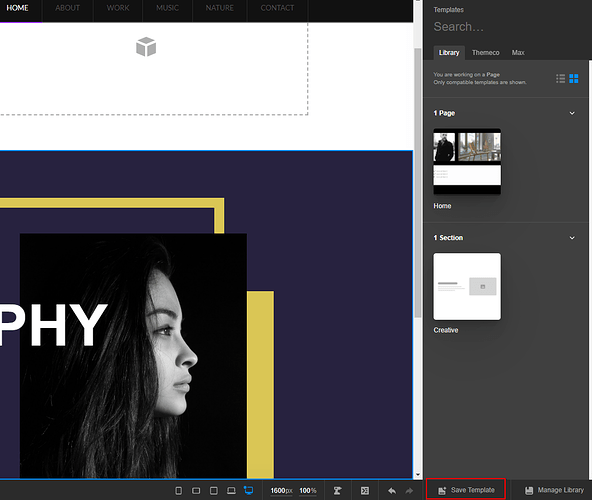This screenshot has height=500, width=592.
Task: Open Manage Library
Action: click(x=554, y=490)
